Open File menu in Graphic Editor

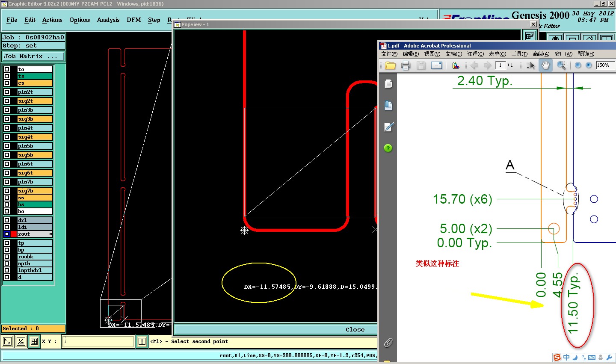[x=12, y=20]
